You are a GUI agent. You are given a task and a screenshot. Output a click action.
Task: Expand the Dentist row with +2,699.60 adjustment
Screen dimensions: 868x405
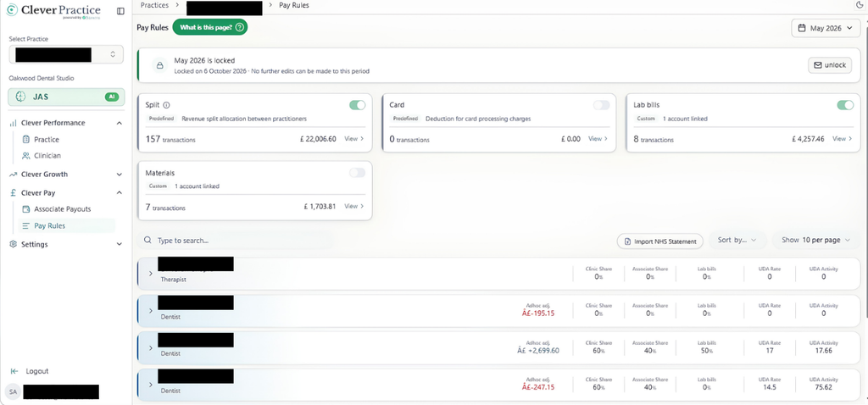pyautogui.click(x=151, y=347)
